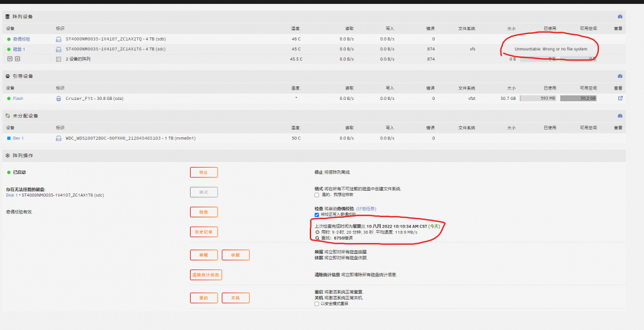The width and height of the screenshot is (644, 330).
Task: Click 唤醒 to spin up disks
Action: pos(204,255)
